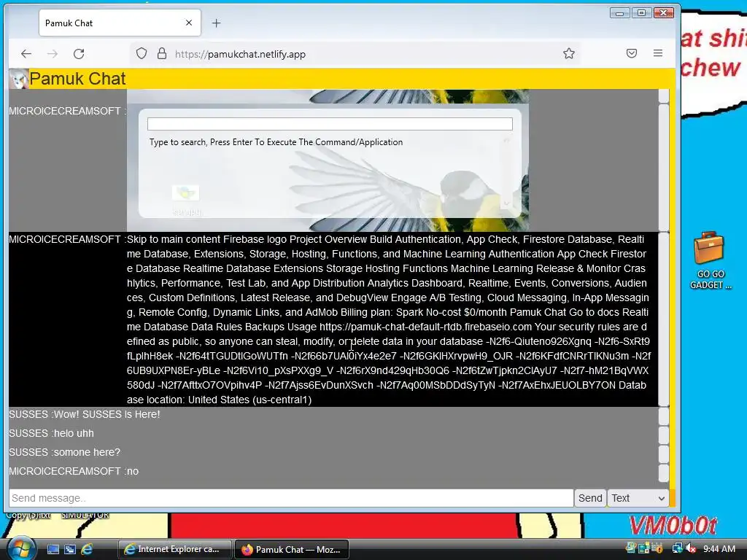Maximize the Firefox window
Image resolution: width=747 pixels, height=560 pixels.
[x=641, y=13]
